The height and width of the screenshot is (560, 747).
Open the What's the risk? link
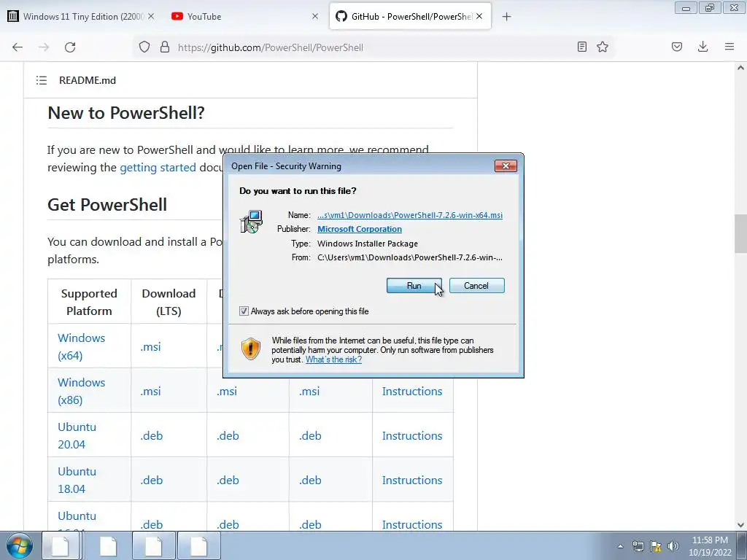(333, 359)
